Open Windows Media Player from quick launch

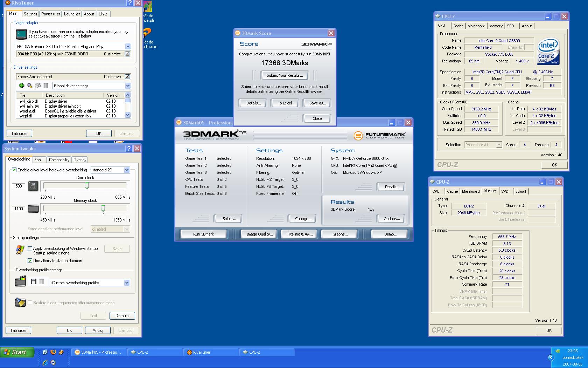(53, 363)
